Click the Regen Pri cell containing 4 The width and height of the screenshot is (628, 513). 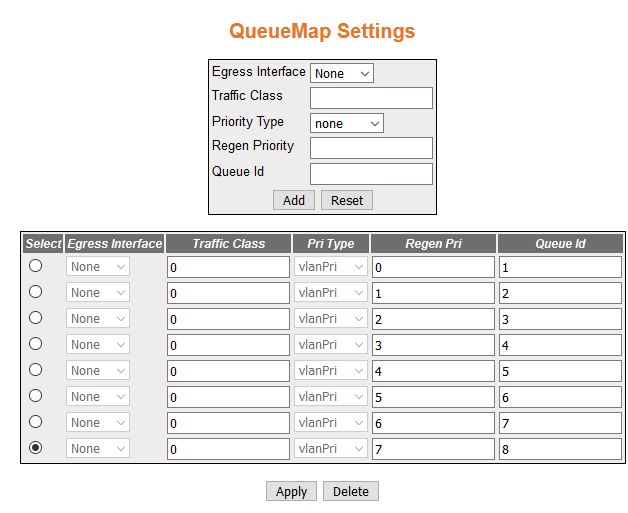tap(432, 371)
